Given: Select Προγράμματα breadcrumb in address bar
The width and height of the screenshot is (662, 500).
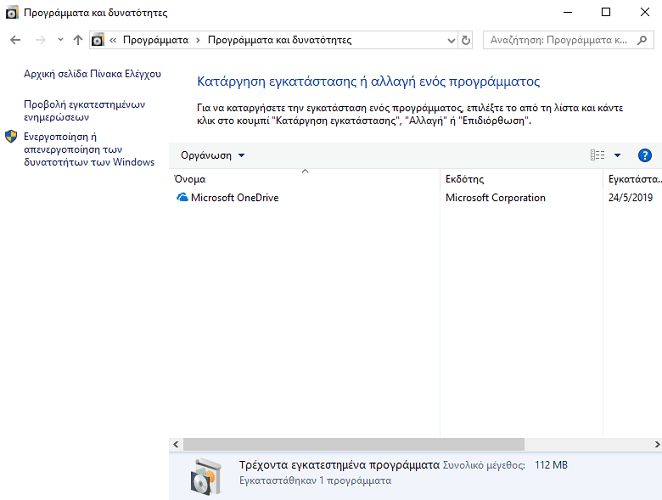Looking at the screenshot, I should click(156, 40).
